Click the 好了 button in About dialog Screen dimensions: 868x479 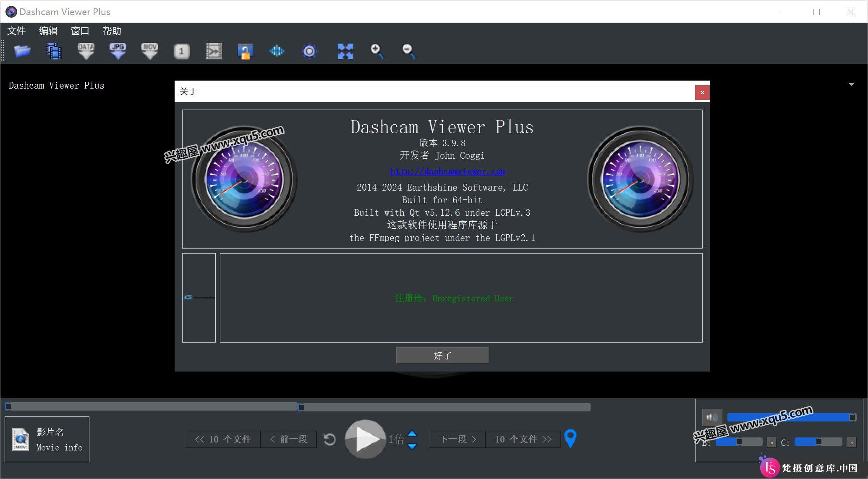click(x=442, y=356)
